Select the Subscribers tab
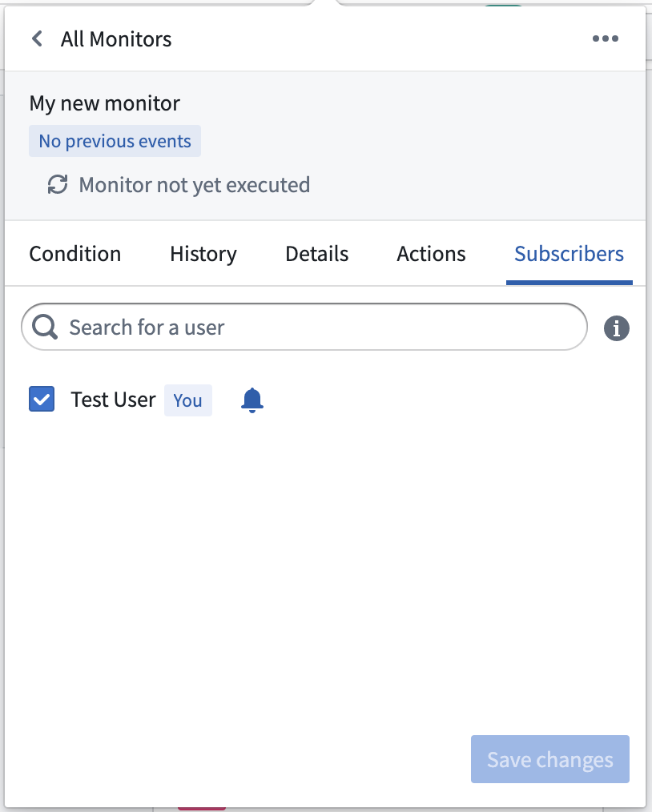Image resolution: width=652 pixels, height=812 pixels. pos(569,254)
